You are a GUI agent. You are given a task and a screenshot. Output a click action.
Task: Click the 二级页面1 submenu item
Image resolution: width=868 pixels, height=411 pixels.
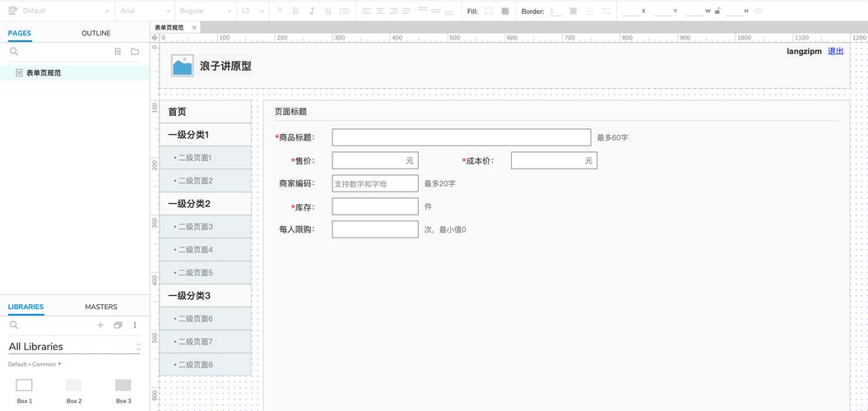(206, 158)
